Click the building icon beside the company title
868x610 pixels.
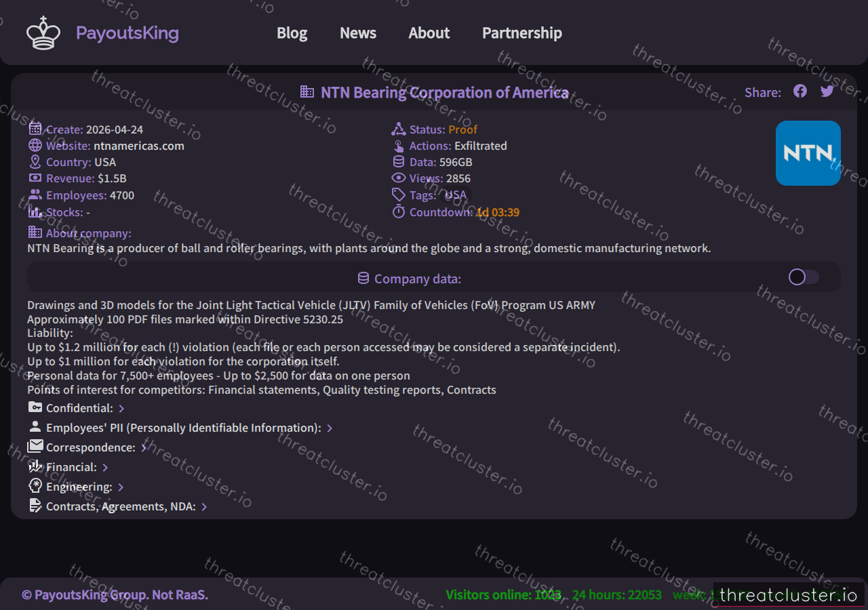pos(307,91)
